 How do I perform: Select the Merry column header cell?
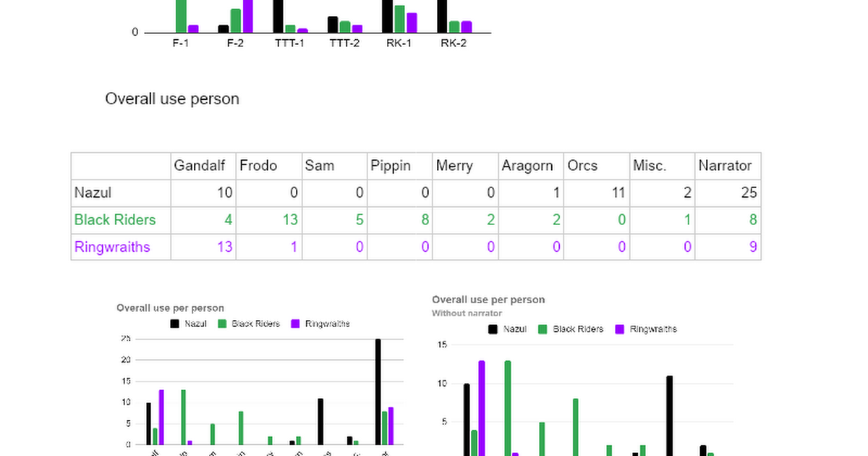[x=466, y=166]
